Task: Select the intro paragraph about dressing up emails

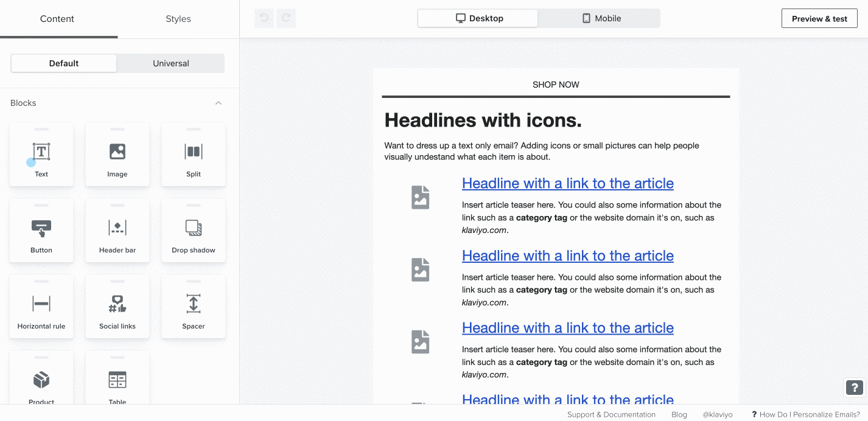Action: 542,151
